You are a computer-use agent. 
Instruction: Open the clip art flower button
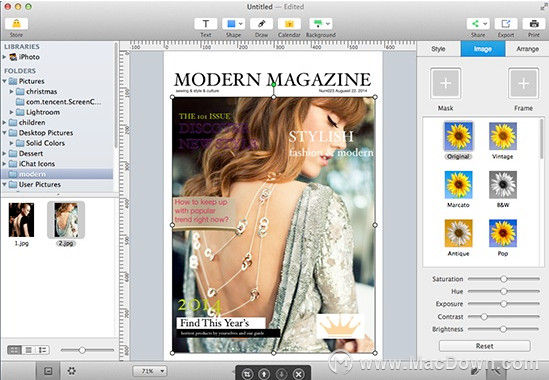point(72,371)
